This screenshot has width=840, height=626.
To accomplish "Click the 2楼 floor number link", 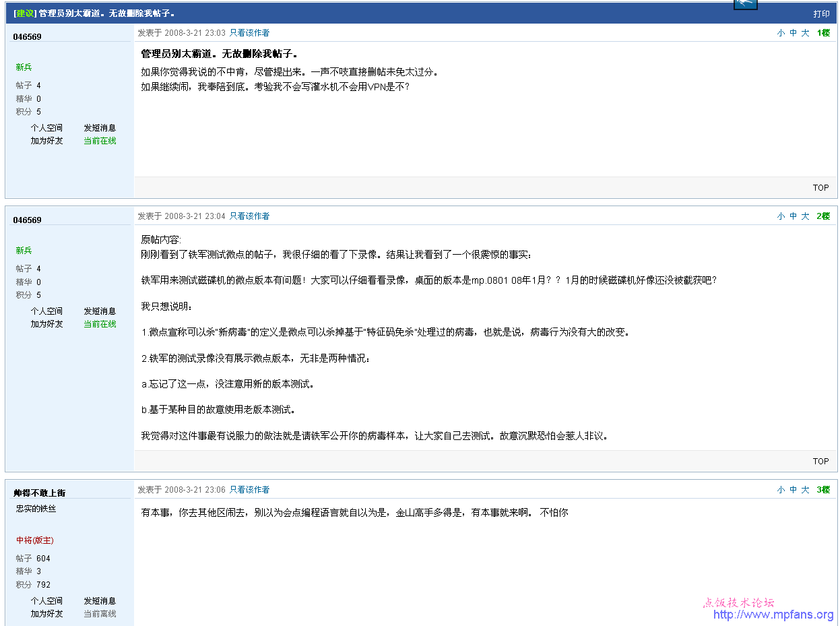I will (x=823, y=216).
